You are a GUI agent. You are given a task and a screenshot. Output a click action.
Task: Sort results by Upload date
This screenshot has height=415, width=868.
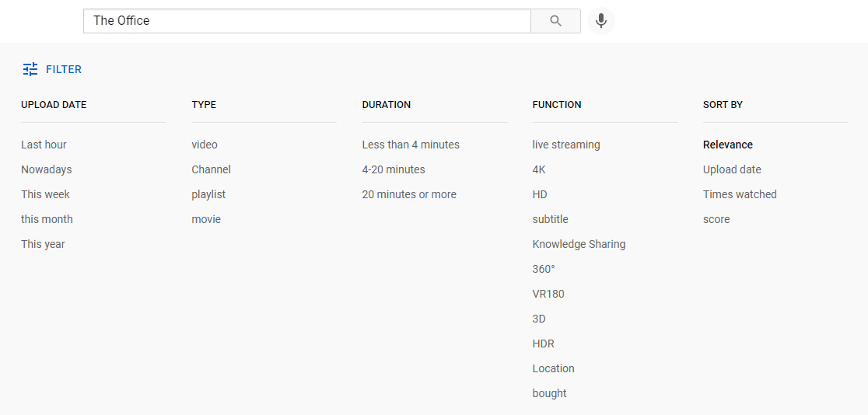click(732, 169)
